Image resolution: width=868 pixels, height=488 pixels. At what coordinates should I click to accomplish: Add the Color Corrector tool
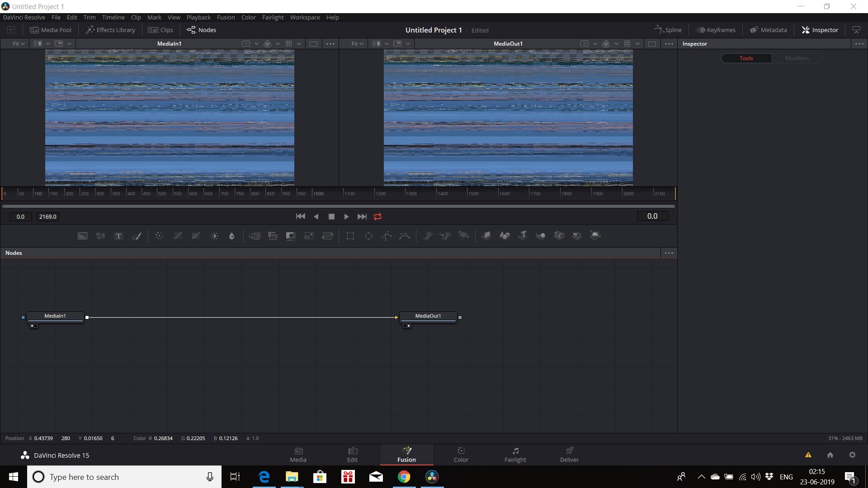point(159,236)
